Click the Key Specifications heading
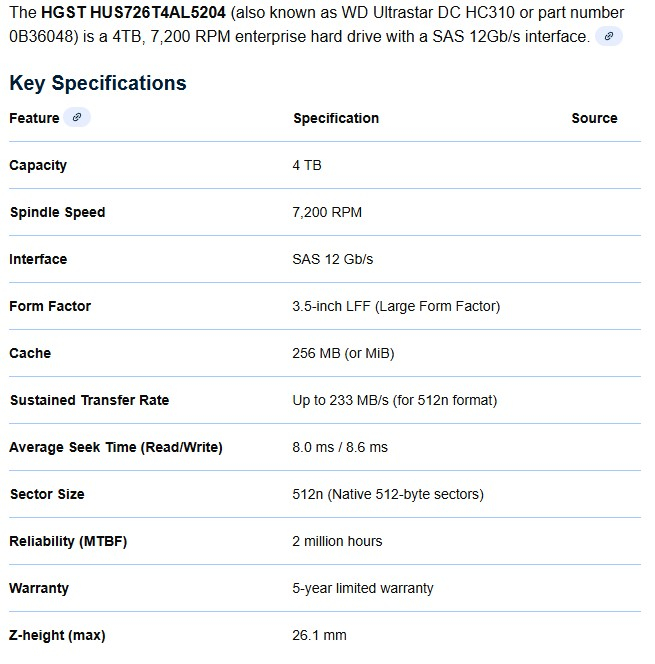 pyautogui.click(x=98, y=83)
